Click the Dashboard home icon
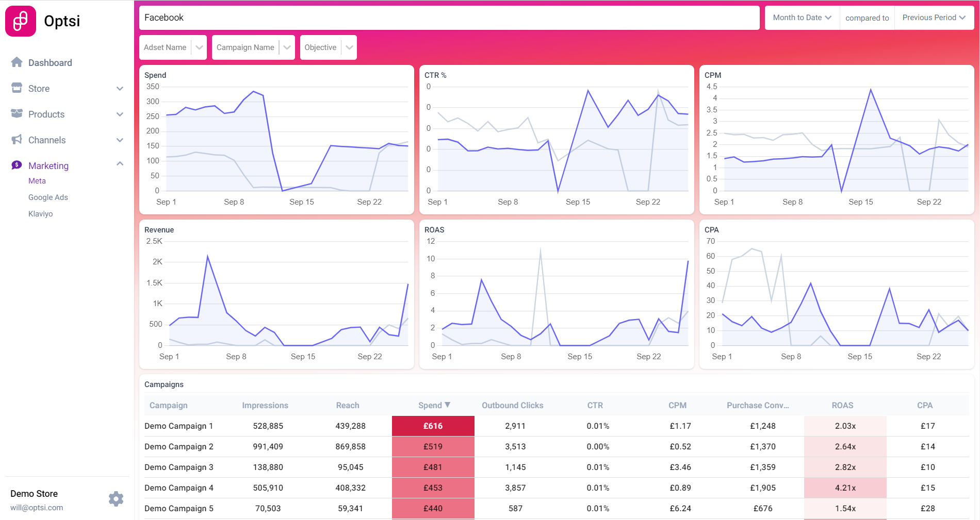Image resolution: width=980 pixels, height=520 pixels. coord(17,62)
